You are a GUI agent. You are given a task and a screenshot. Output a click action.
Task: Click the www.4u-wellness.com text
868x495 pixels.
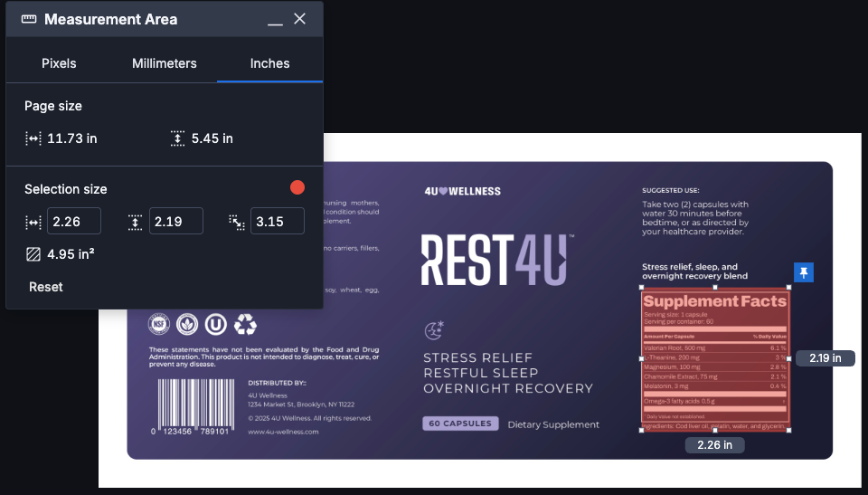[x=283, y=432]
